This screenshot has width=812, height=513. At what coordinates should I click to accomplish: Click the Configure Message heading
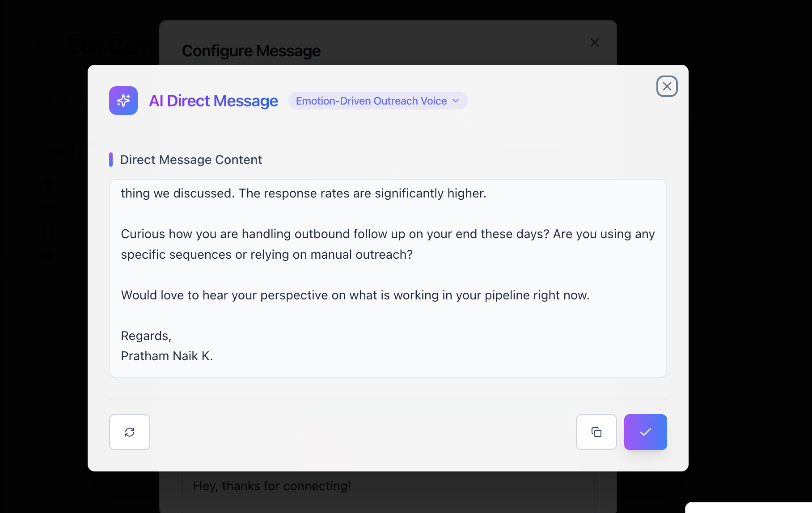click(251, 51)
